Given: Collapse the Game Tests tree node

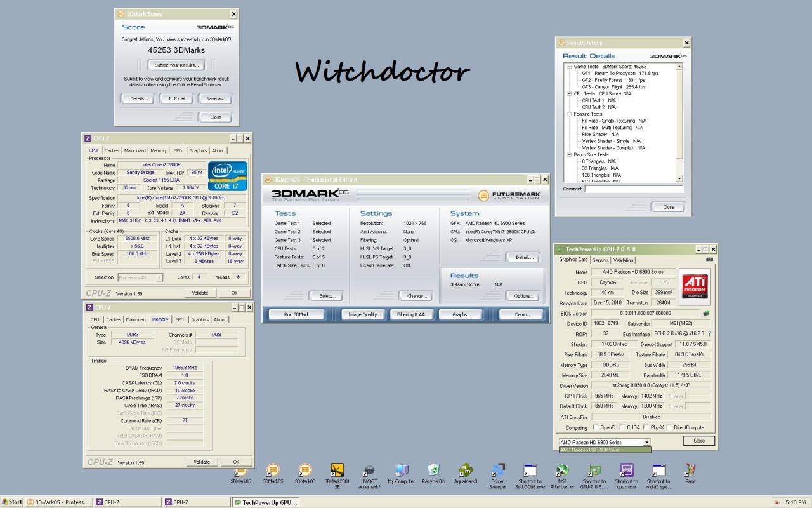Looking at the screenshot, I should [x=569, y=67].
